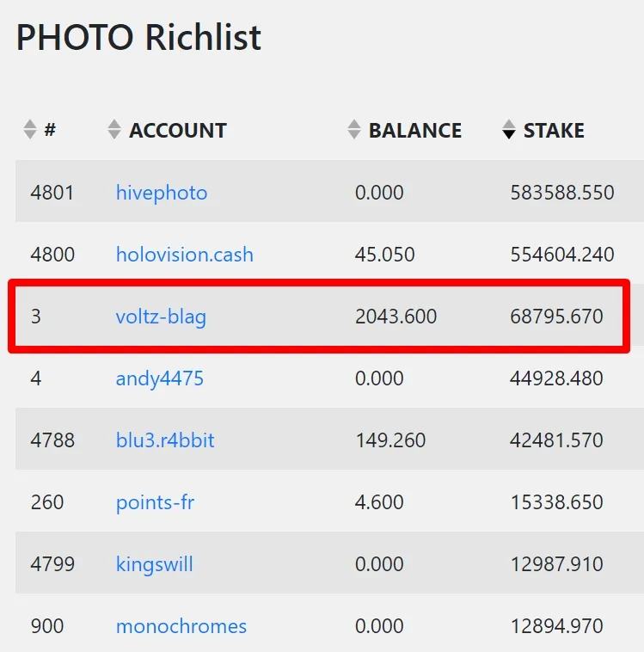
Task: Click the ACCOUNT column header
Action: point(178,131)
